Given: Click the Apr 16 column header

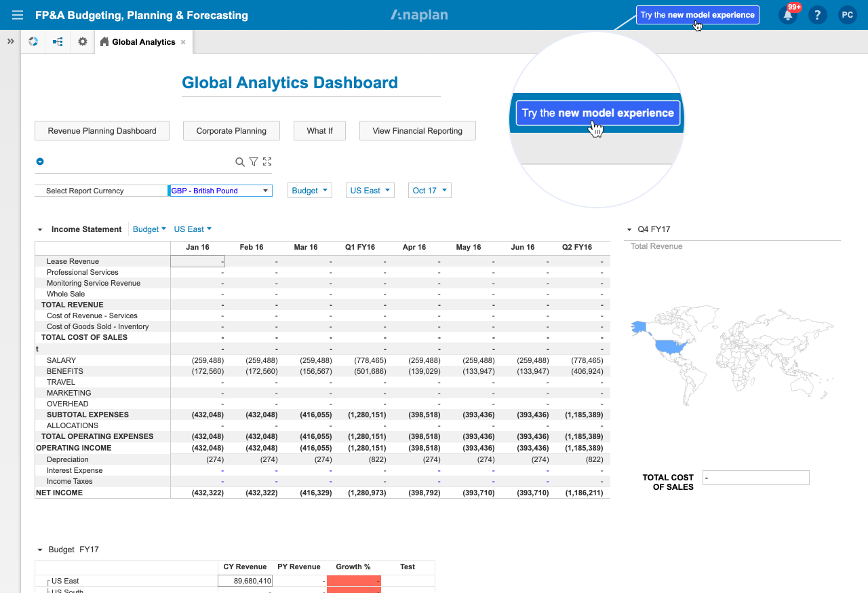Looking at the screenshot, I should (x=414, y=247).
